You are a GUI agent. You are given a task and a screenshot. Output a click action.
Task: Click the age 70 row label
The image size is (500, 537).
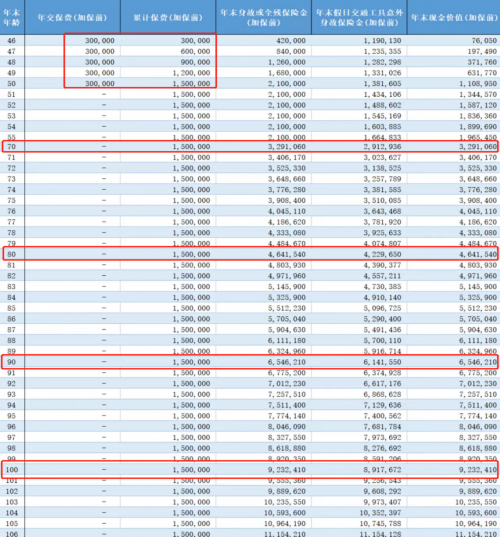coord(12,147)
